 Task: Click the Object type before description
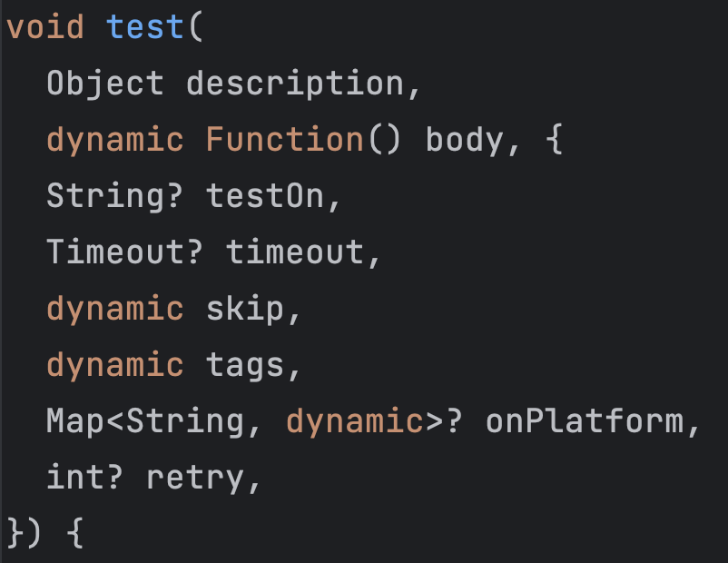(x=105, y=84)
